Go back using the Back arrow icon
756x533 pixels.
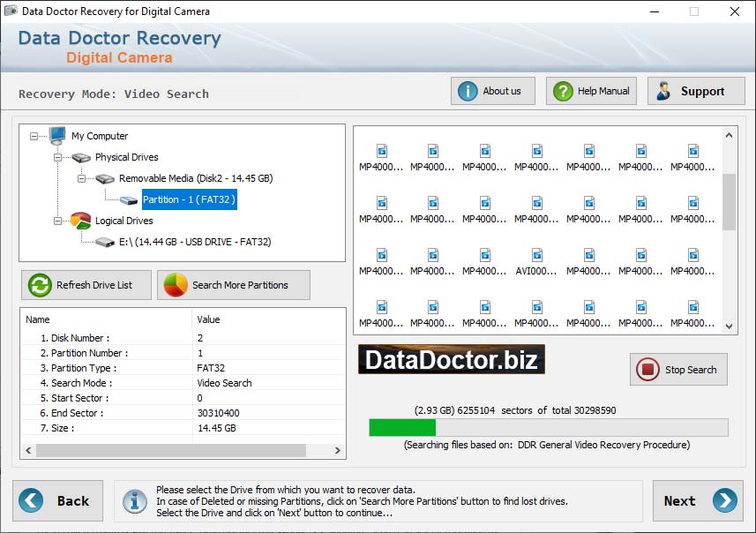tap(31, 500)
